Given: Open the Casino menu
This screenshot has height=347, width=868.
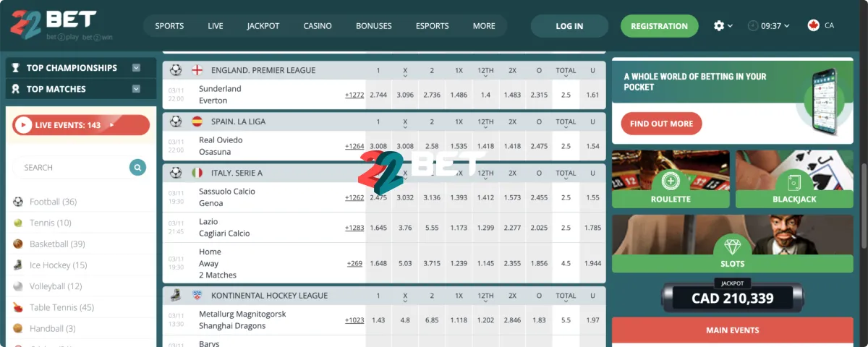Looking at the screenshot, I should click(x=318, y=26).
